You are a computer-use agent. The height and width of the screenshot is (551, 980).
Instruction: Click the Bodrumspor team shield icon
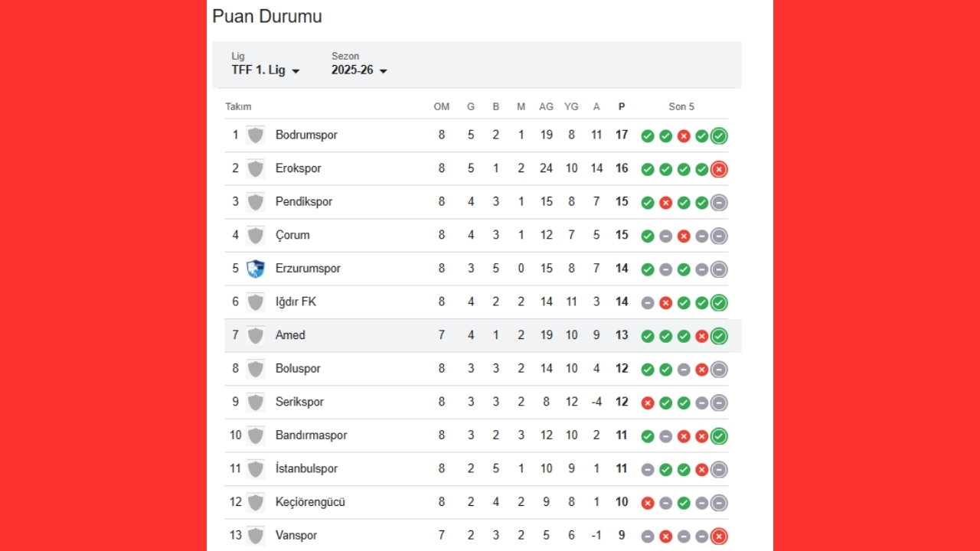pos(256,135)
